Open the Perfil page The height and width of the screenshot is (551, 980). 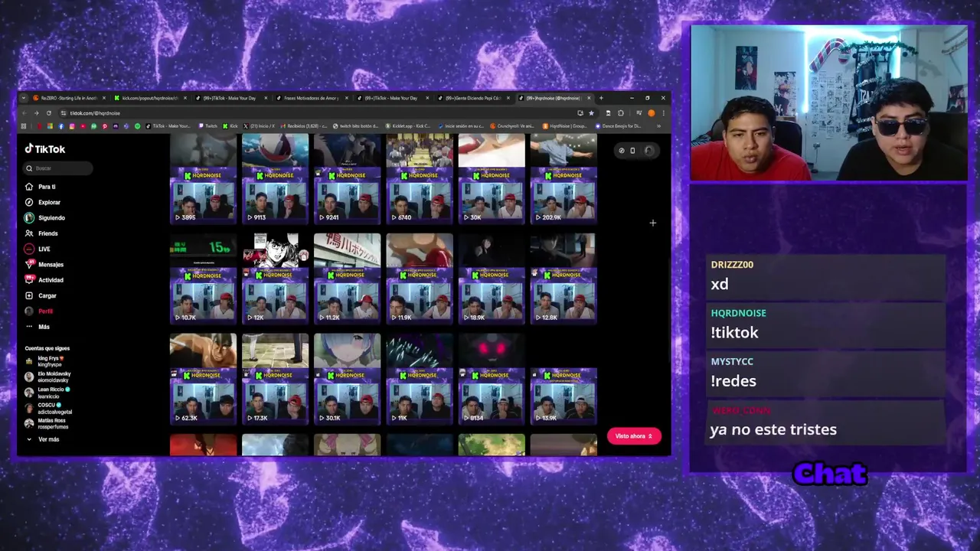click(x=39, y=311)
